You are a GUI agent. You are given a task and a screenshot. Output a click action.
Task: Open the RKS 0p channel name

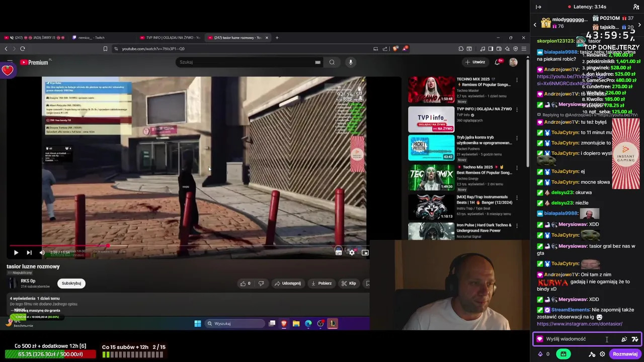(28, 281)
